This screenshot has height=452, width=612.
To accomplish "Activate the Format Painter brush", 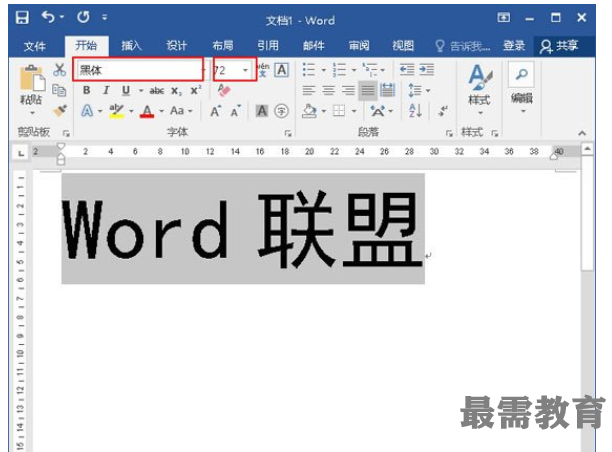I will (x=60, y=111).
